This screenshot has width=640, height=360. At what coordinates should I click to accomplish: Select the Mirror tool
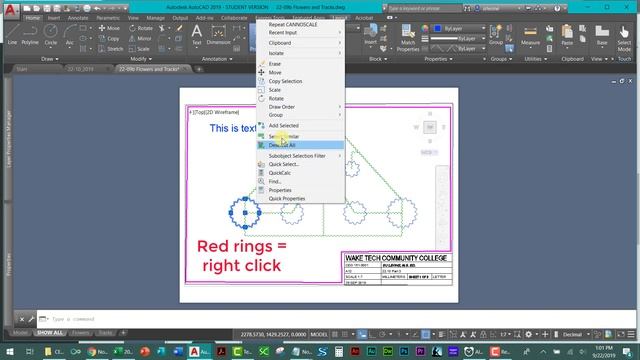[140, 38]
